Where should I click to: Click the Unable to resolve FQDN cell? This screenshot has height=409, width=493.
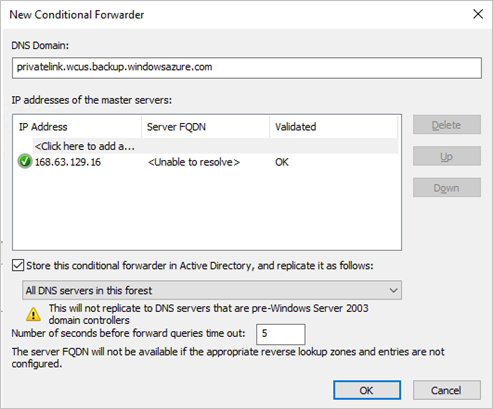(x=194, y=162)
